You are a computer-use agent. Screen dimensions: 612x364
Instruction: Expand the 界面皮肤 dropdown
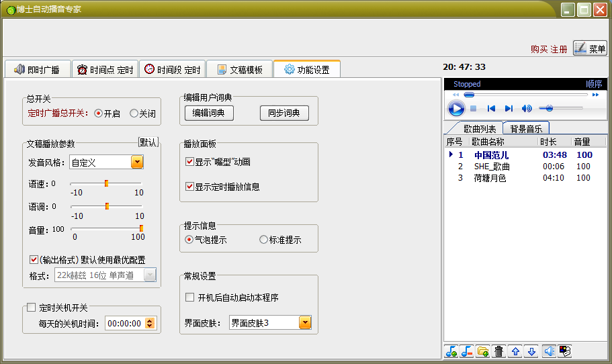305,322
